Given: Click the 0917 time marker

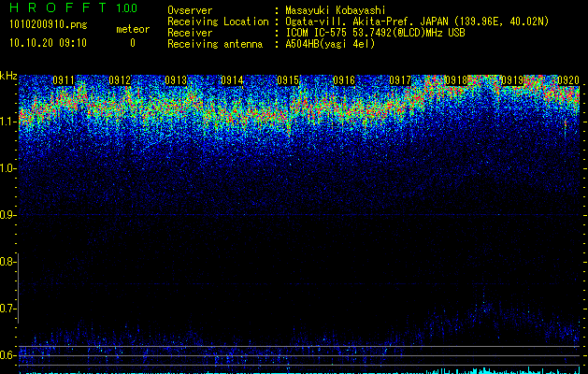Looking at the screenshot, I should pyautogui.click(x=400, y=80).
